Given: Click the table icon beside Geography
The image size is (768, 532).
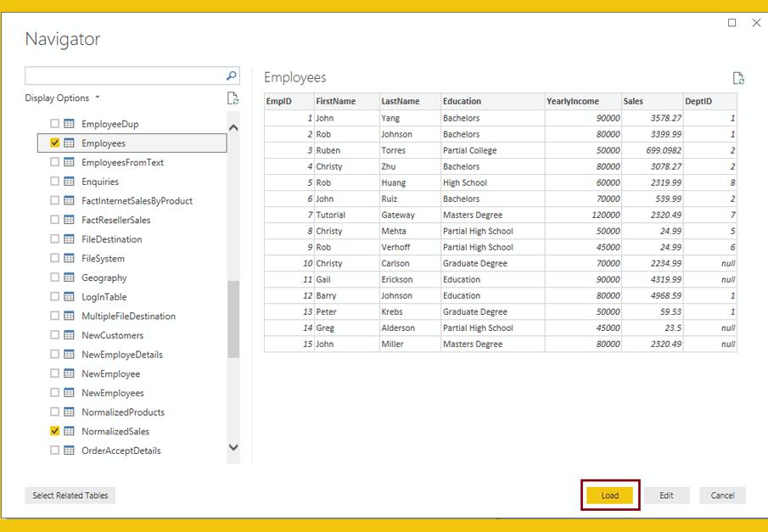Looking at the screenshot, I should (69, 277).
